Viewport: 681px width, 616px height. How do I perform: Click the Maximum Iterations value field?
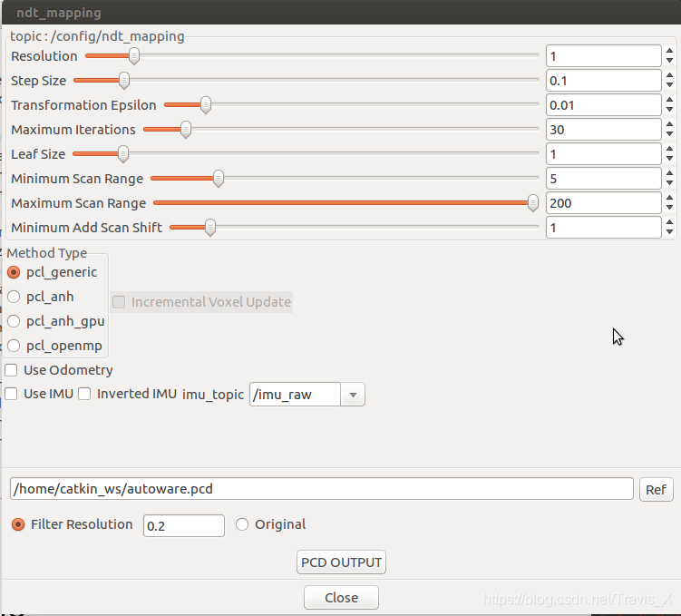604,130
